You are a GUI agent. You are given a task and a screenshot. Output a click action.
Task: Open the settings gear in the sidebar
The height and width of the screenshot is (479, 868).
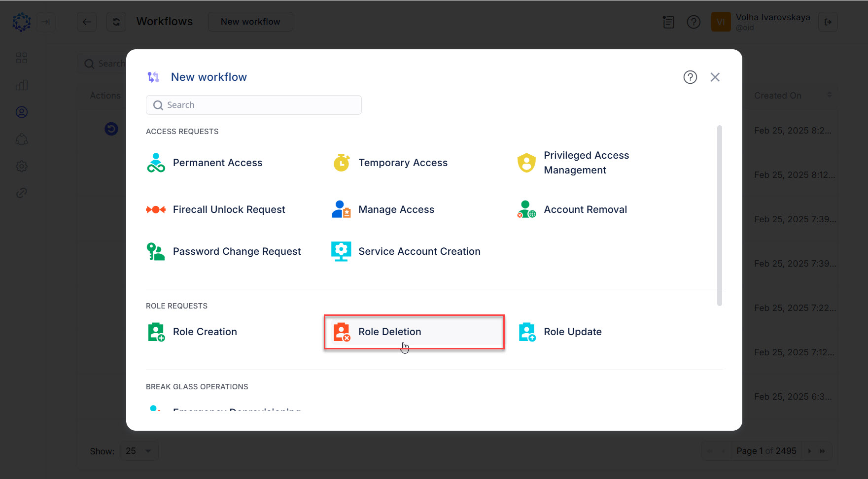[x=22, y=166]
